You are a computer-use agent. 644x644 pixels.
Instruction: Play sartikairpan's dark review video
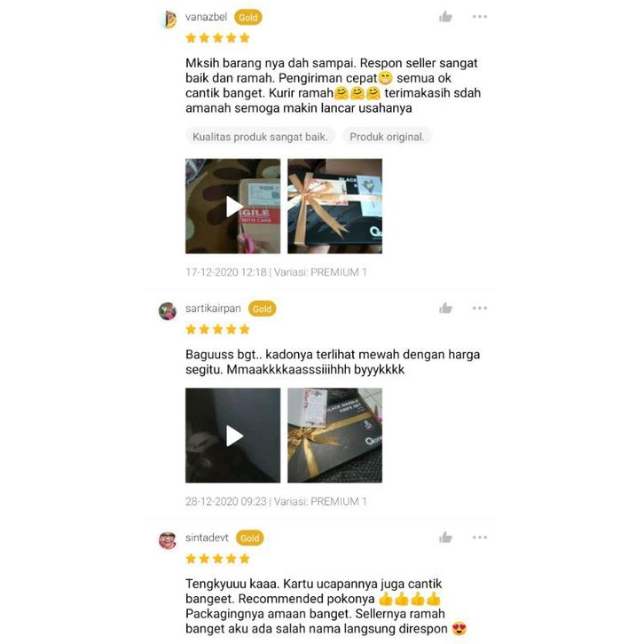(233, 436)
